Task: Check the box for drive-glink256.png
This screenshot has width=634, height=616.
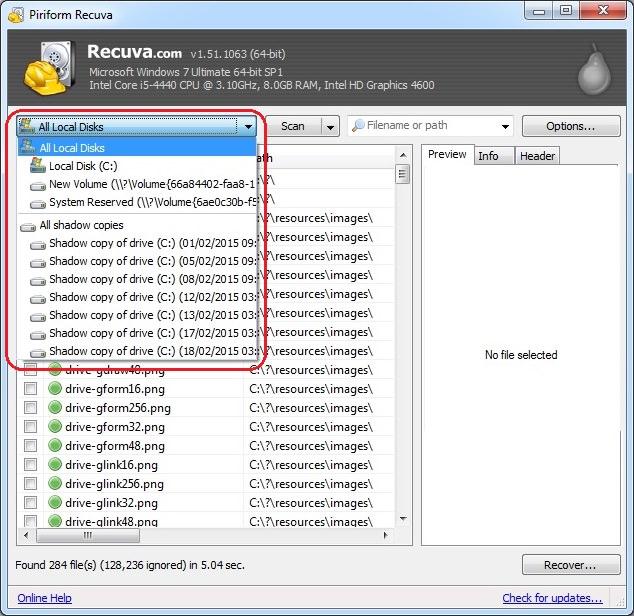Action: click(30, 484)
